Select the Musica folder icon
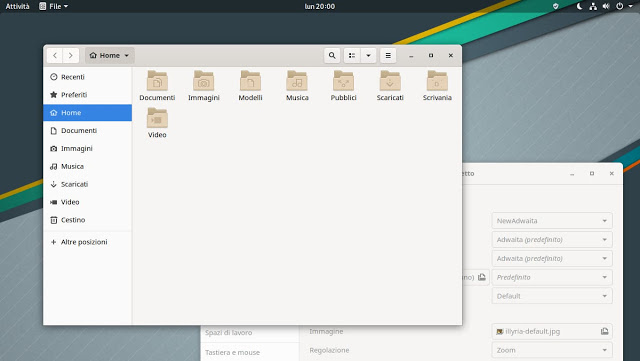Image resolution: width=640 pixels, height=361 pixels. [297, 81]
